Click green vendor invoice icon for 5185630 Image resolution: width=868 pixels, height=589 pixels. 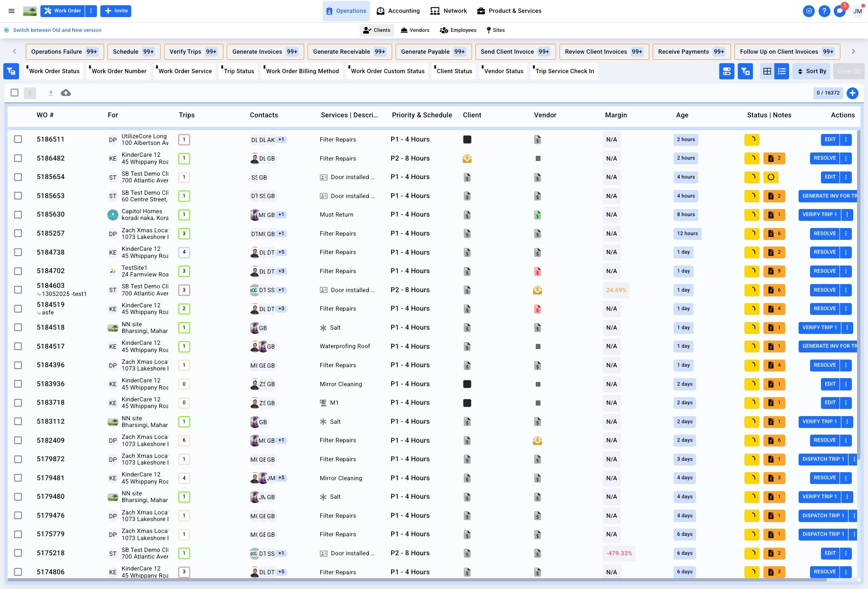coord(538,215)
